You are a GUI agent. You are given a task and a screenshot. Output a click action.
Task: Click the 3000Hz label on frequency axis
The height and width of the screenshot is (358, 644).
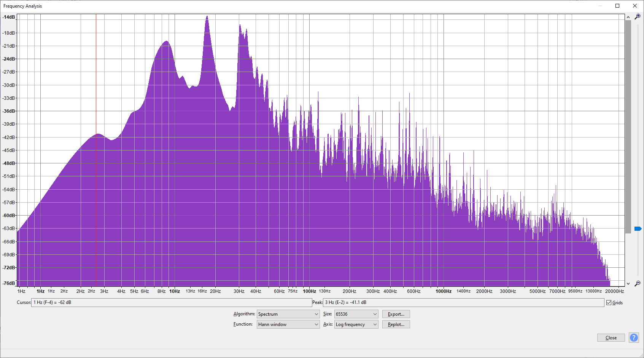[x=508, y=291]
